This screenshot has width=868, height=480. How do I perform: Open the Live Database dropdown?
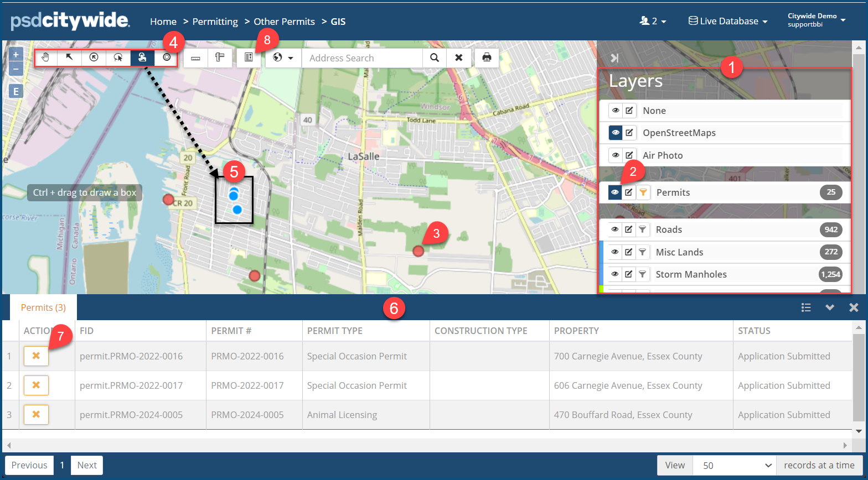728,21
